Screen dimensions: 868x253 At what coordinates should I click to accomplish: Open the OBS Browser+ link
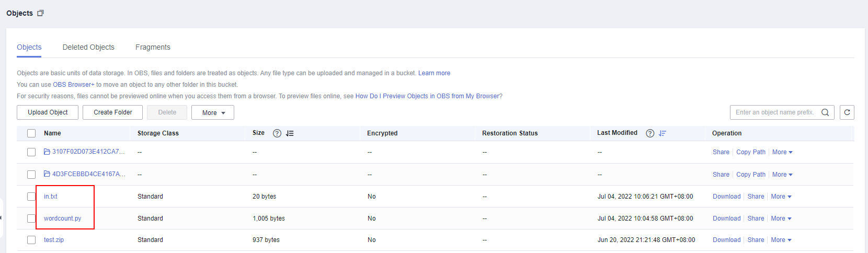coord(74,85)
